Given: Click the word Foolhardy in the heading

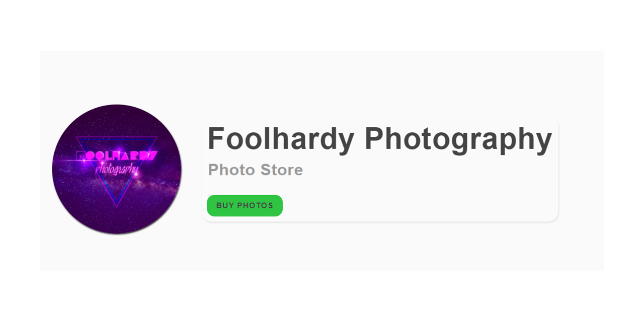Looking at the screenshot, I should pos(281,138).
